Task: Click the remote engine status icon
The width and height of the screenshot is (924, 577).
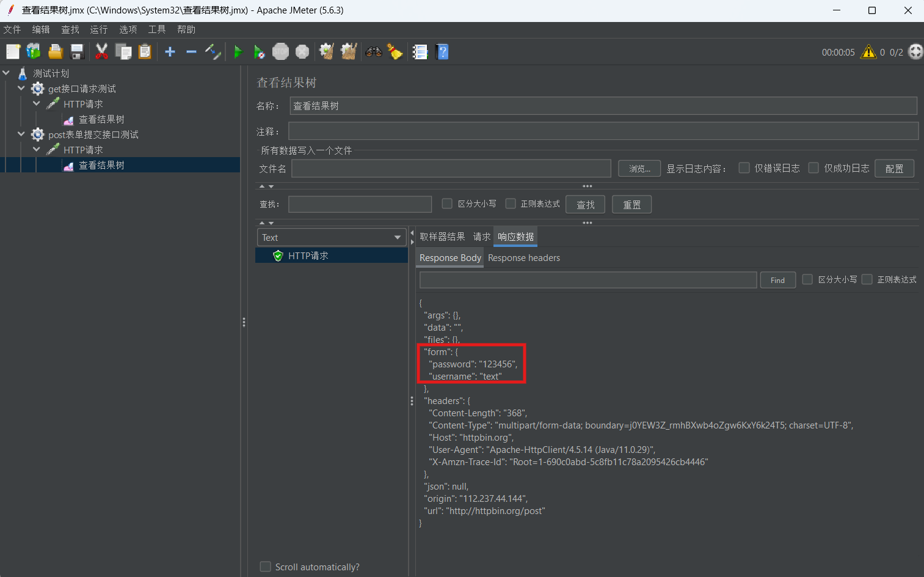Action: click(x=915, y=52)
